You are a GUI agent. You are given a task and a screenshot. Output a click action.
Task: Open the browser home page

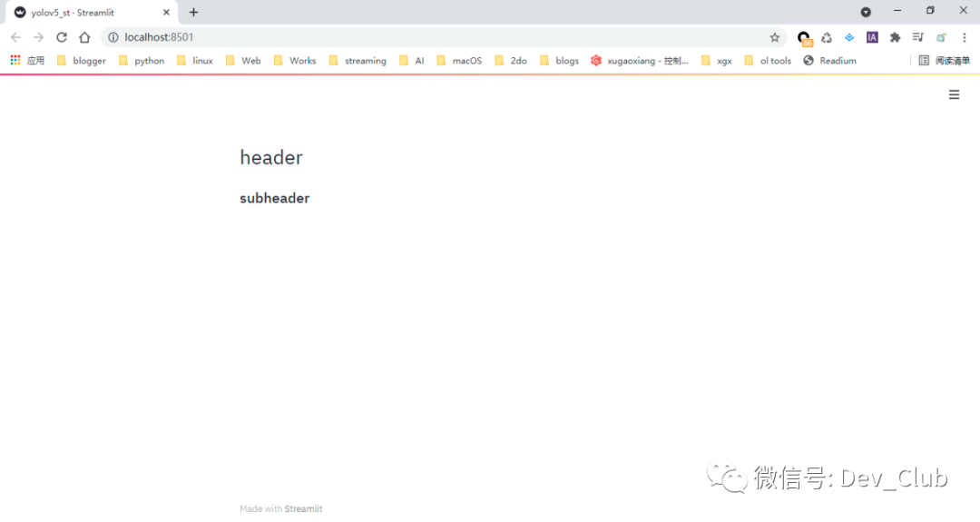pos(84,37)
